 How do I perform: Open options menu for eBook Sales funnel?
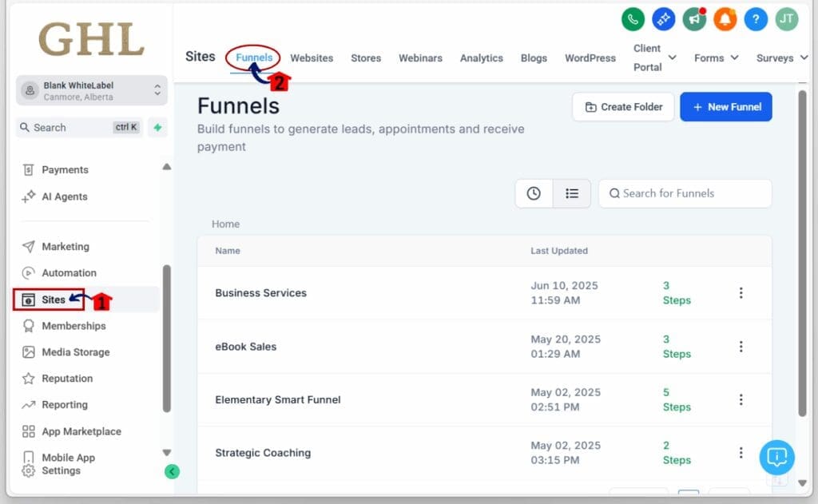[741, 347]
